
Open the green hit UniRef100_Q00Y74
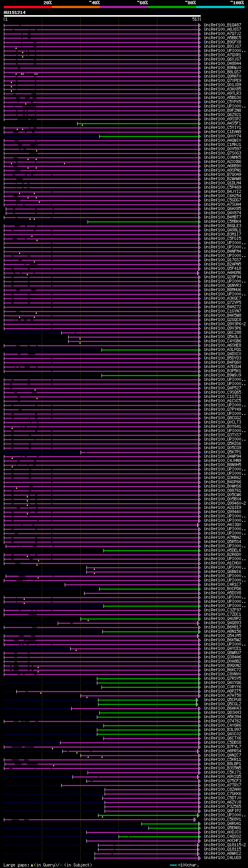point(222,136)
